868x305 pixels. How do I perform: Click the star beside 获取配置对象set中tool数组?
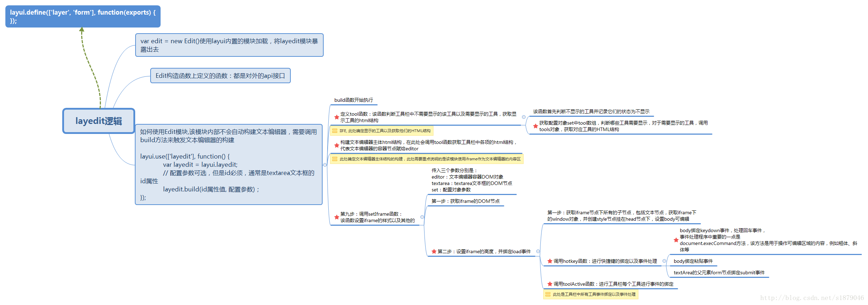pos(535,126)
